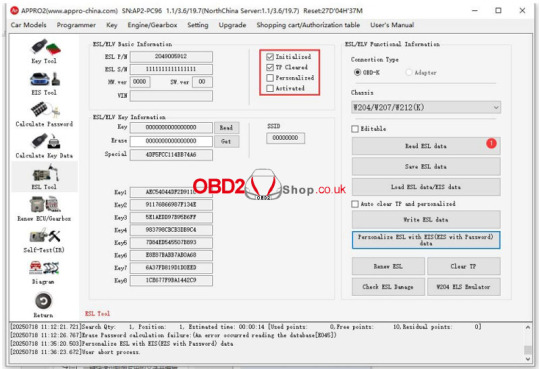This screenshot has width=540, height=369.
Task: Click the Renew ESL button
Action: (388, 267)
